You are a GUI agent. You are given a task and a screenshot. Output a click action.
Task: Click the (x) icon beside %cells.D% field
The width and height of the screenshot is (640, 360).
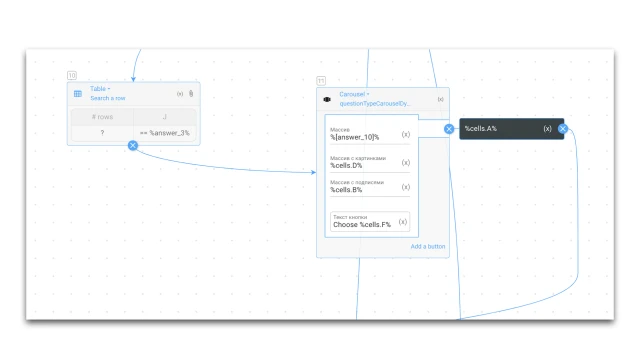coord(406,162)
